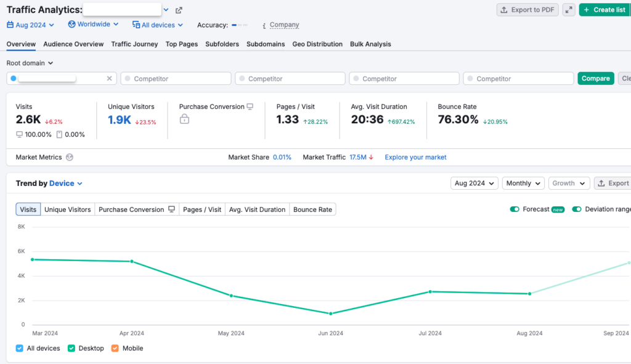Screen dimensions: 631x364
Task: Open the Monthly granularity dropdown
Action: click(x=523, y=183)
